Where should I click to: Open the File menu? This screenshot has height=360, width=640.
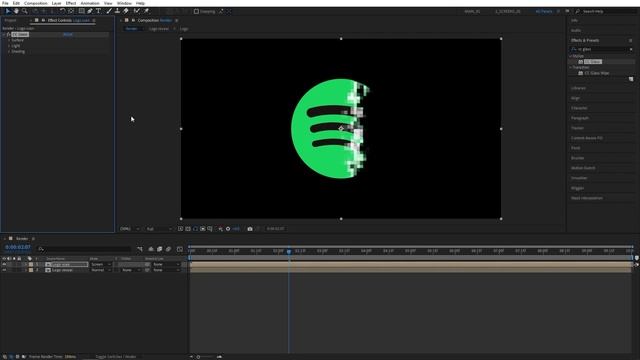coord(5,3)
